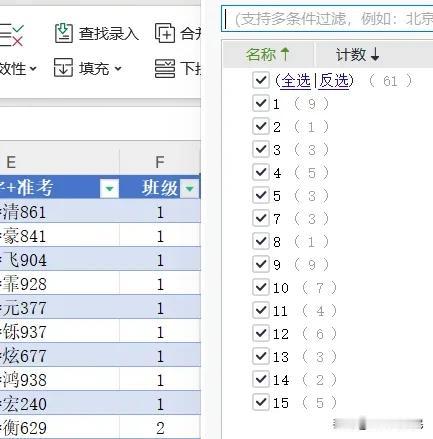Click the 全选 link
Viewport: 433px width, 439px height.
click(x=296, y=81)
